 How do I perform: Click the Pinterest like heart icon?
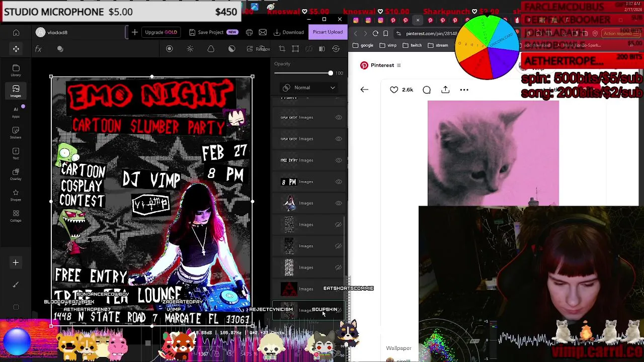(x=394, y=89)
